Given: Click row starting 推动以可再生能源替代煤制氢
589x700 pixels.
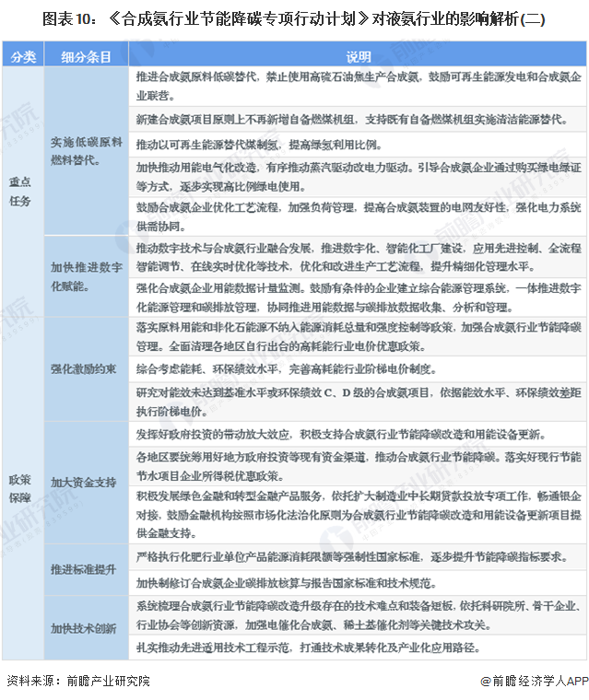Looking at the screenshot, I should point(358,145).
